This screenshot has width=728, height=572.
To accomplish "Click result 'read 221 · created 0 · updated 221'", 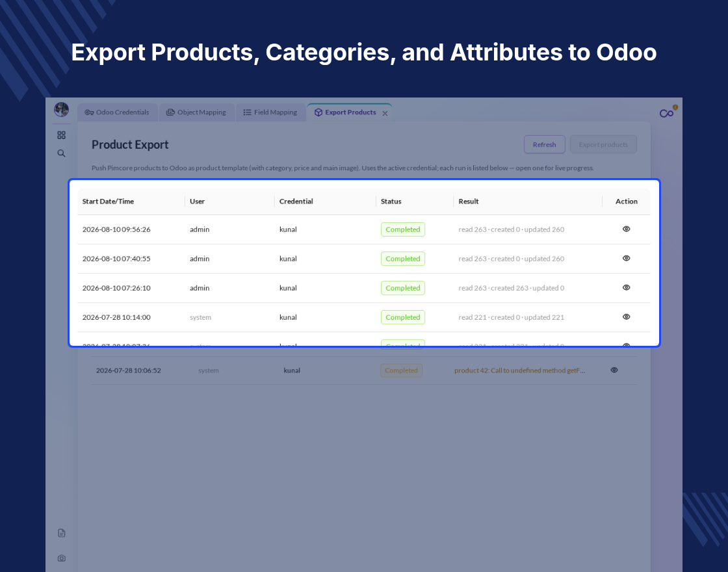I will pos(511,317).
